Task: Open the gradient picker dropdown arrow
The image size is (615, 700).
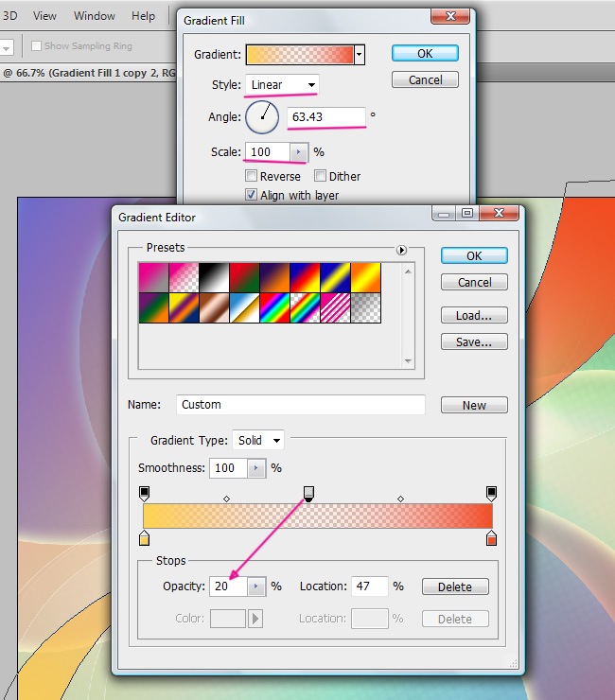Action: pyautogui.click(x=360, y=55)
